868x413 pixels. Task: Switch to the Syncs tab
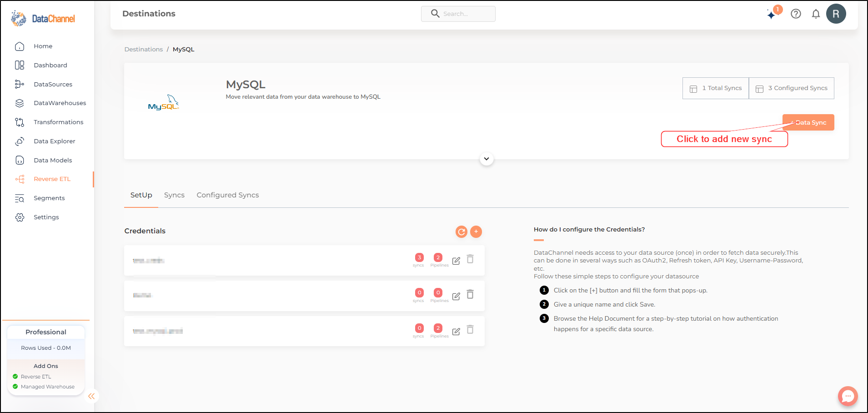174,195
